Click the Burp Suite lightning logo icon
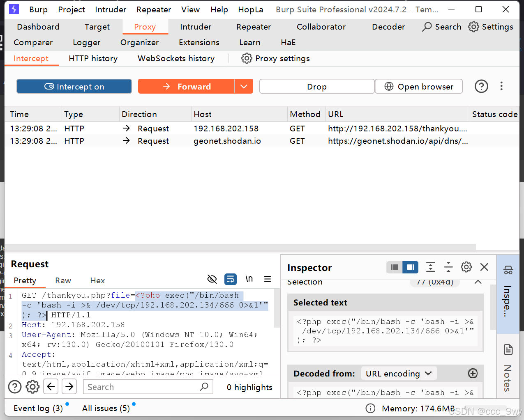 pos(14,9)
